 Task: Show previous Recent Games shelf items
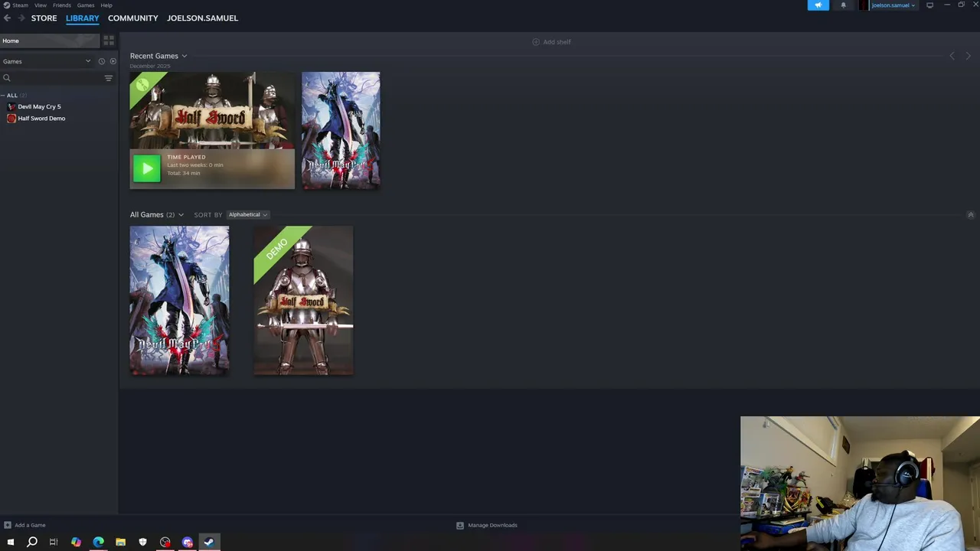(952, 56)
